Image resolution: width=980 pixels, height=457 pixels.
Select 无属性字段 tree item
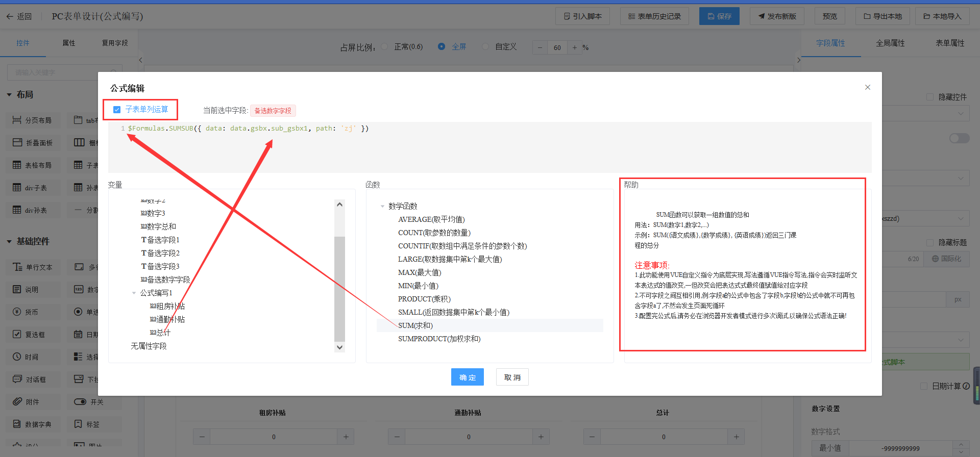[x=149, y=346]
